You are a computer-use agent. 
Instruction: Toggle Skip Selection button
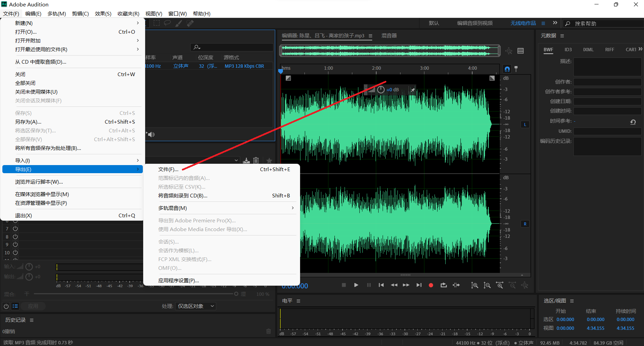point(456,285)
